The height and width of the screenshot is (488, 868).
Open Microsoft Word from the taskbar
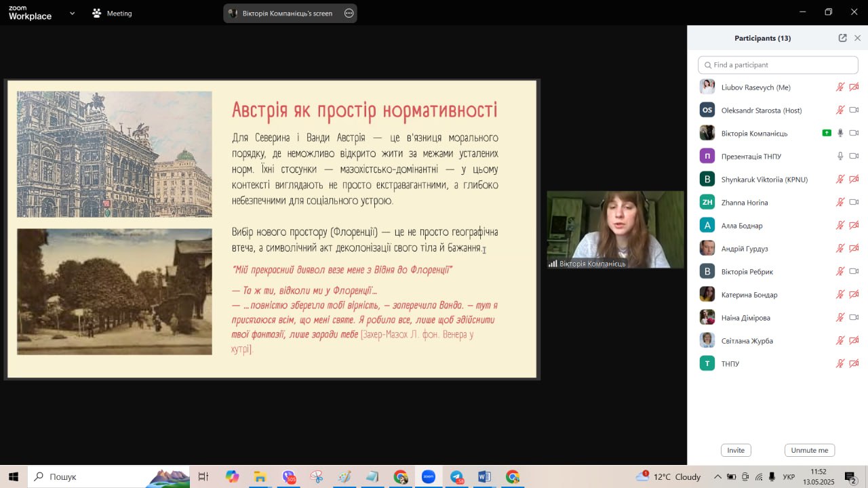point(484,476)
